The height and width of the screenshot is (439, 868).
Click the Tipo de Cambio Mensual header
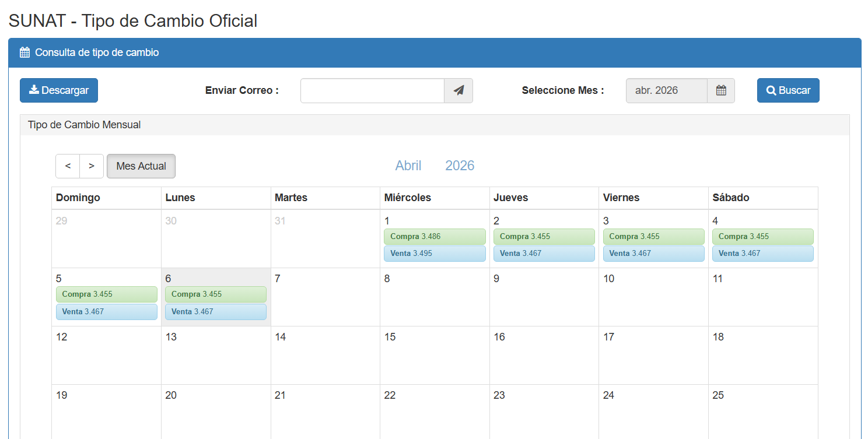point(85,125)
